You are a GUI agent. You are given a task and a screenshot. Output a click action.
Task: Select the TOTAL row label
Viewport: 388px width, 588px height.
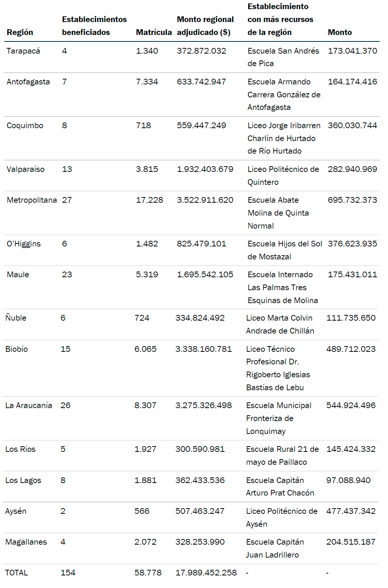[x=16, y=573]
